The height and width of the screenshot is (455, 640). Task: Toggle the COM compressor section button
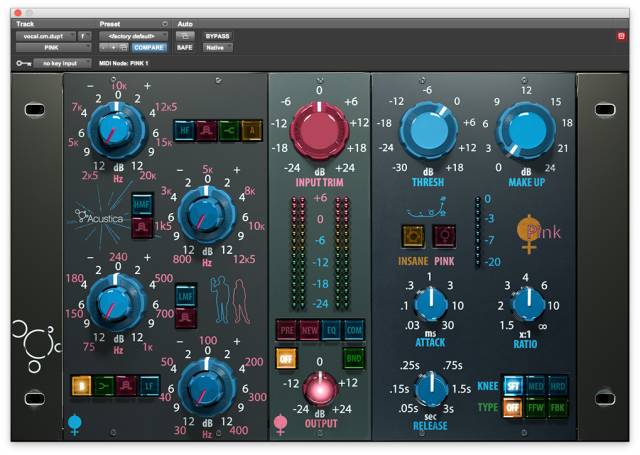354,330
